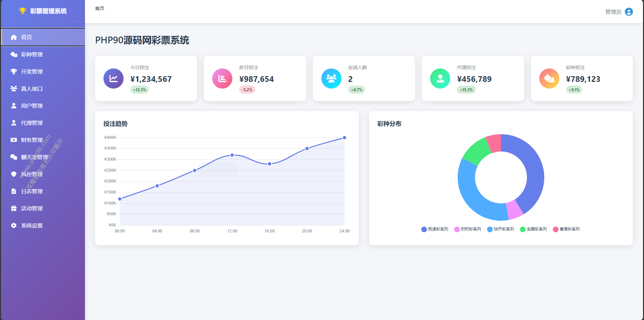
Task: Click the green 全国彩系列 legend color dot
Action: [522, 229]
